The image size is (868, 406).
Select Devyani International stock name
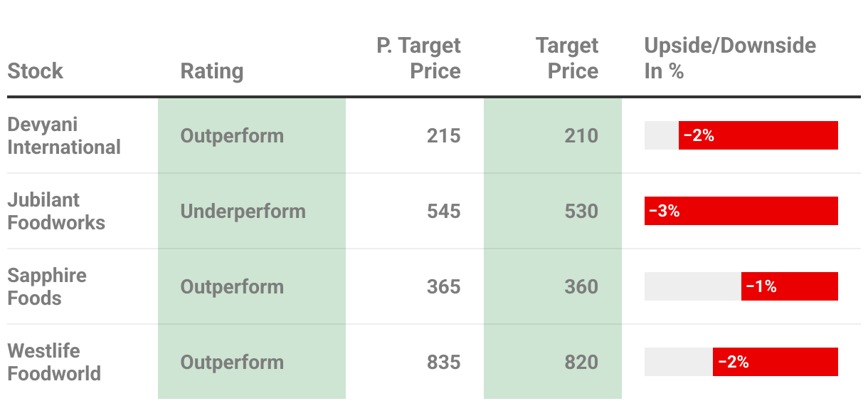[x=64, y=135]
